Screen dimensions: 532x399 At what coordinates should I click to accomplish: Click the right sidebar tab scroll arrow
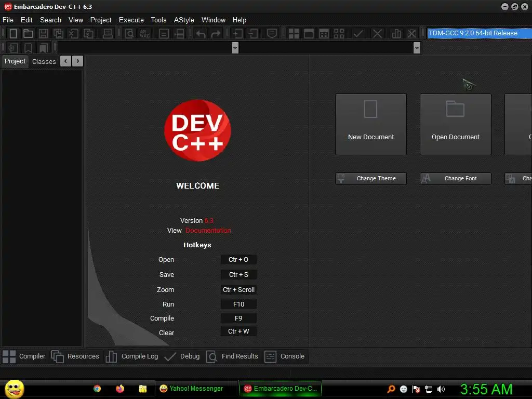tap(78, 61)
